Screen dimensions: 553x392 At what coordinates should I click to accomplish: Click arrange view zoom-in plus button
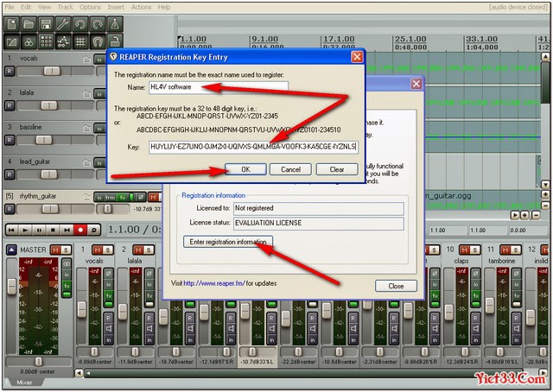click(524, 215)
